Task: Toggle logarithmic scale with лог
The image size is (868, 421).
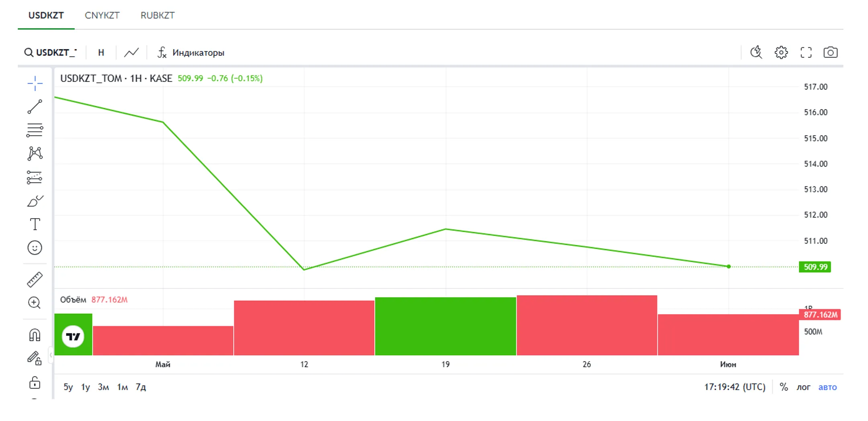Action: point(804,387)
